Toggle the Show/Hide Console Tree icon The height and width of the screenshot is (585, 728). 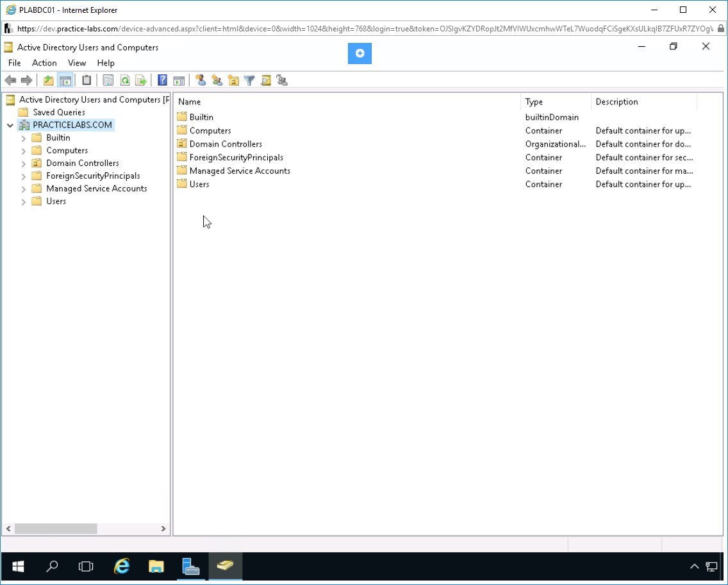tap(65, 80)
